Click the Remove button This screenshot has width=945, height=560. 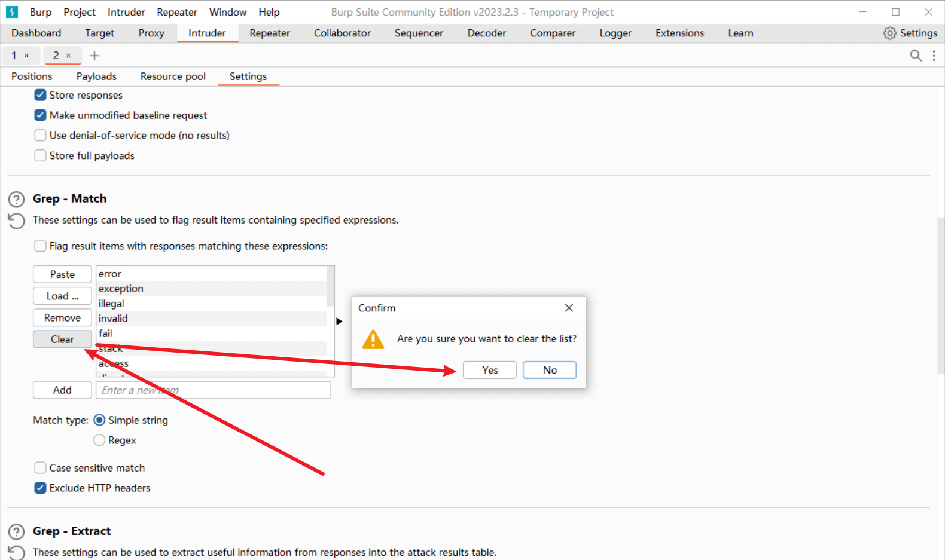click(62, 318)
